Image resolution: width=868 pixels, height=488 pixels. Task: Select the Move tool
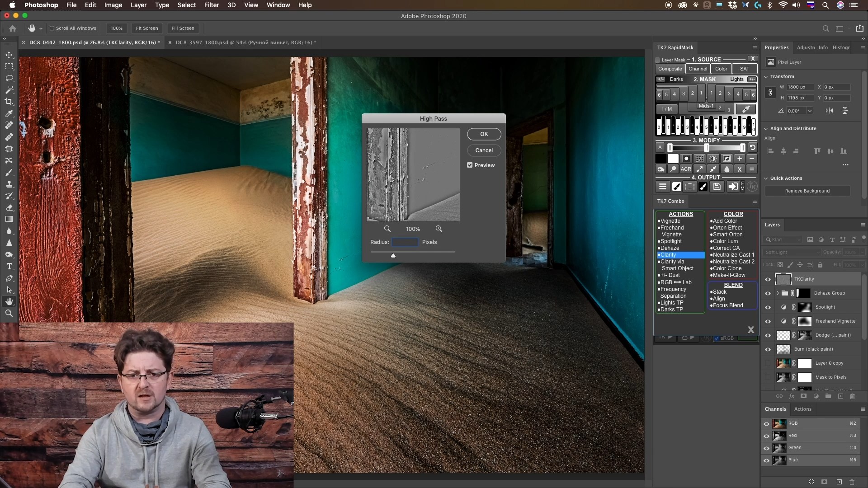click(x=9, y=55)
